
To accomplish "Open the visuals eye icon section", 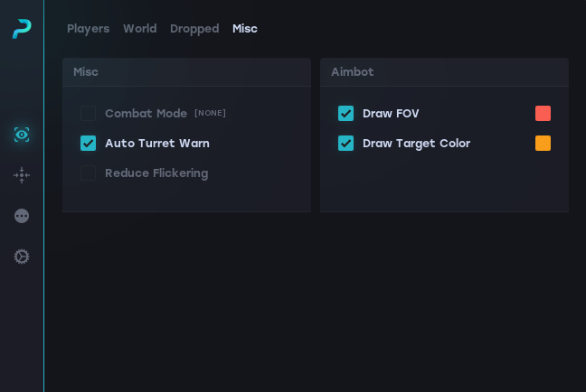I will coord(22,135).
